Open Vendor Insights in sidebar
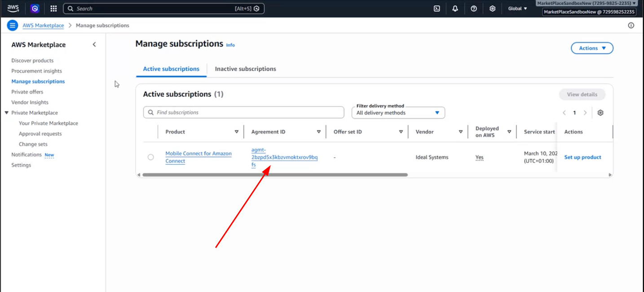The height and width of the screenshot is (292, 644). click(30, 102)
